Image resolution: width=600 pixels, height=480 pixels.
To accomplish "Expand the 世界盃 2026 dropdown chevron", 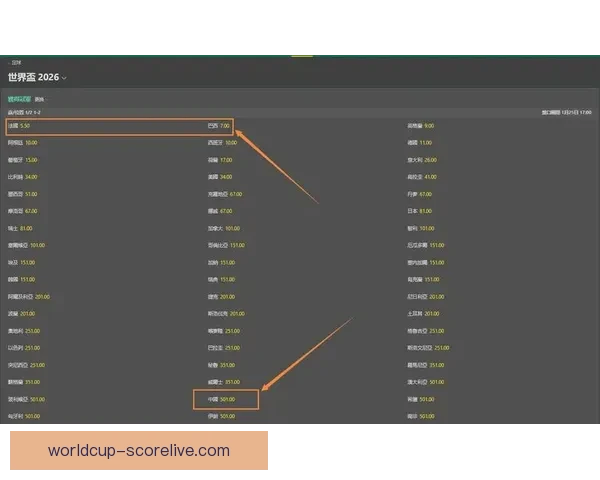I will tap(64, 78).
